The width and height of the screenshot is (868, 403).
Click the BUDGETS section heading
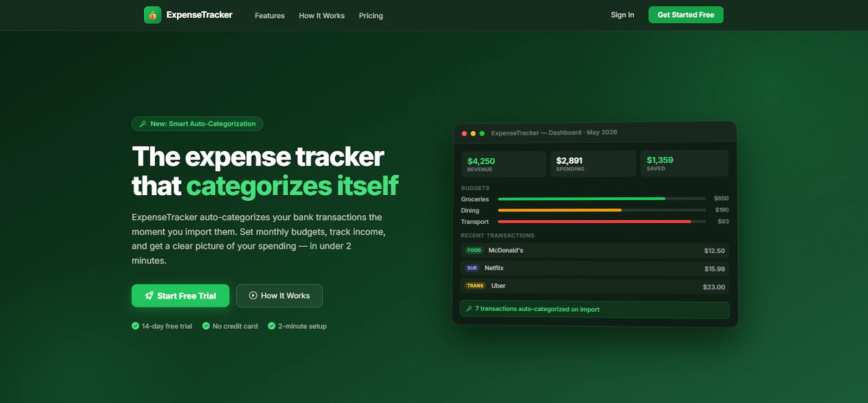[x=475, y=188]
